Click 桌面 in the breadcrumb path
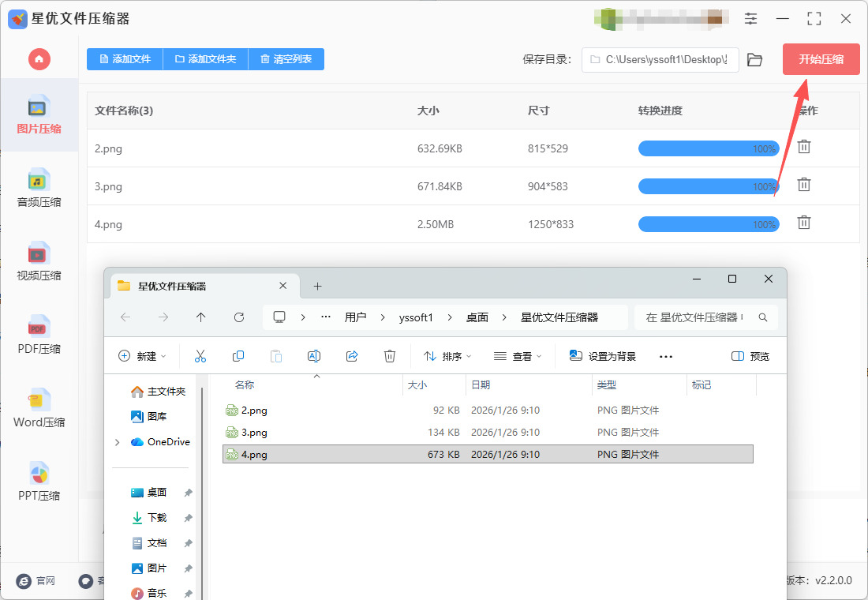The width and height of the screenshot is (868, 600). tap(477, 317)
